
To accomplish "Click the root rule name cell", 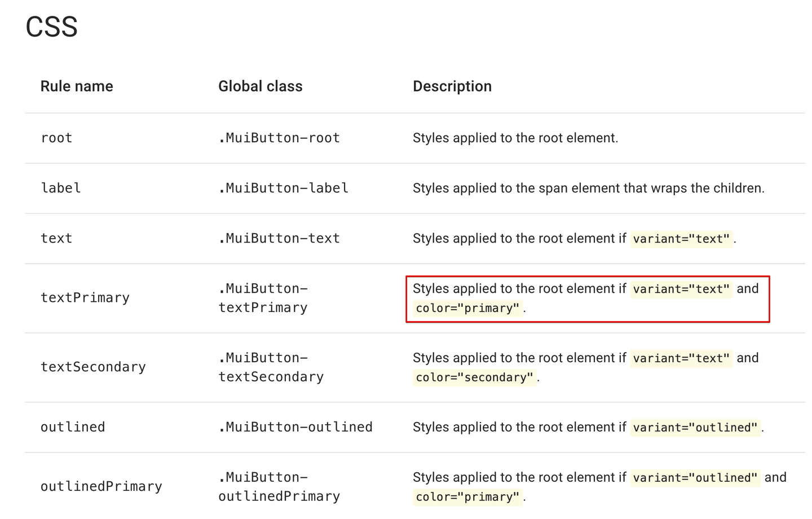I will pyautogui.click(x=56, y=138).
